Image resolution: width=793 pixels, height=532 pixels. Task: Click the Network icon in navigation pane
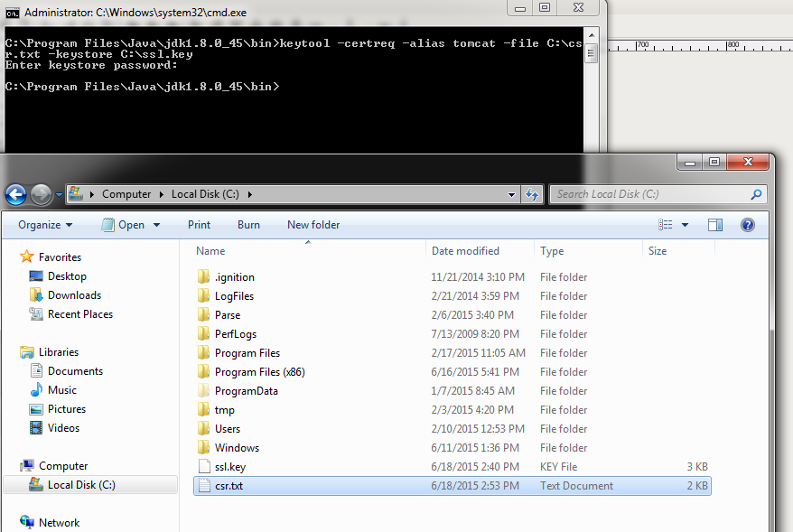pyautogui.click(x=27, y=521)
